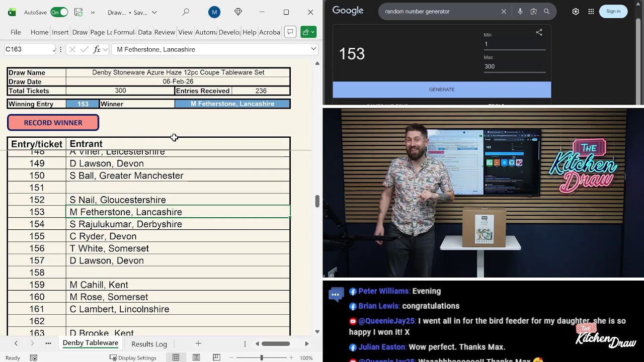Open the Help ribbon tab
644x362 pixels.
(x=250, y=32)
